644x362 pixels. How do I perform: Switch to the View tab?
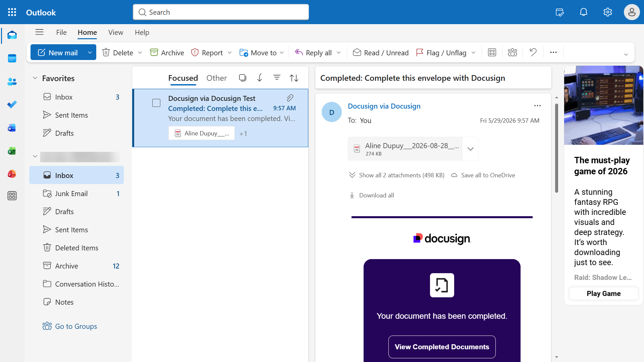pos(116,33)
